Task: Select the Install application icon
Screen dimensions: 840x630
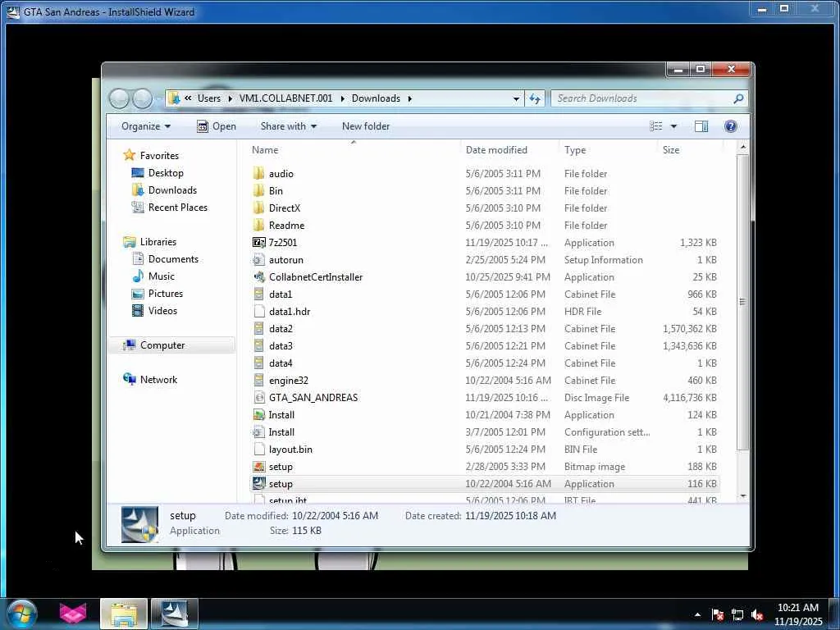Action: point(258,414)
